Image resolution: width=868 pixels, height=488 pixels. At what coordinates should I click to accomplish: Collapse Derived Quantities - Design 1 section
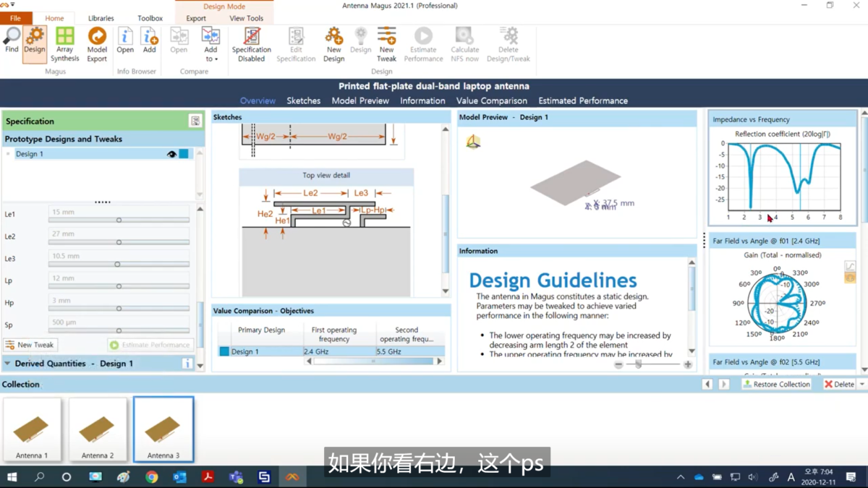coord(7,364)
